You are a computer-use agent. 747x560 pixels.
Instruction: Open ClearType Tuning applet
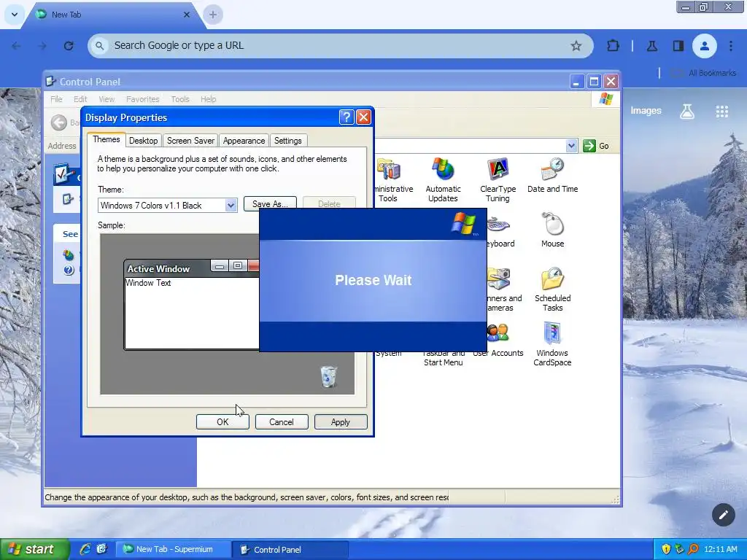click(x=498, y=180)
